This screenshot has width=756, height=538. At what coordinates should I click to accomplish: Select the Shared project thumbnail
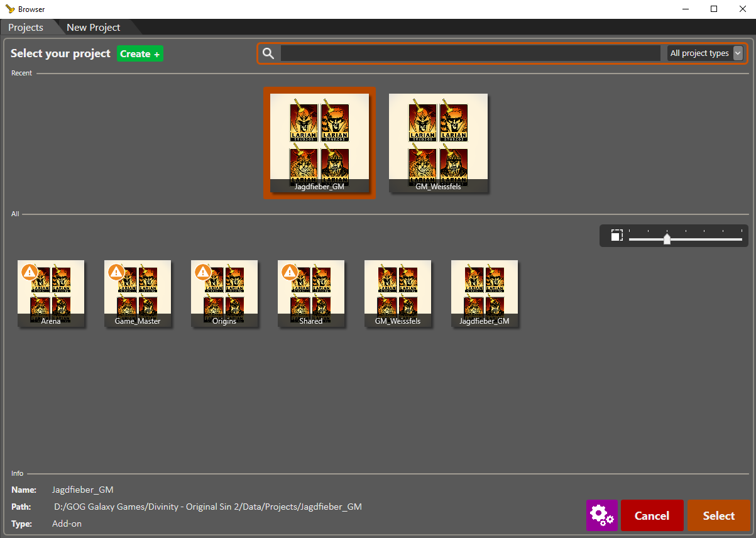point(311,294)
